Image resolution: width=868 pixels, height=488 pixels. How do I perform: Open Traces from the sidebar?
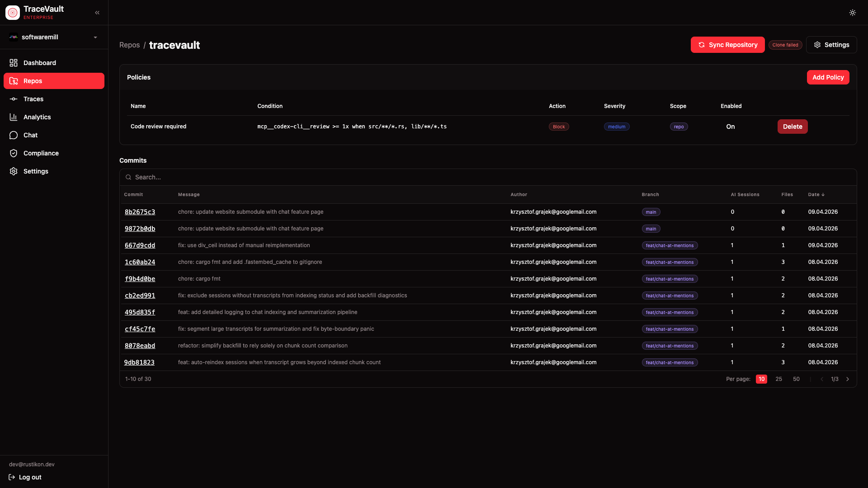click(x=33, y=99)
